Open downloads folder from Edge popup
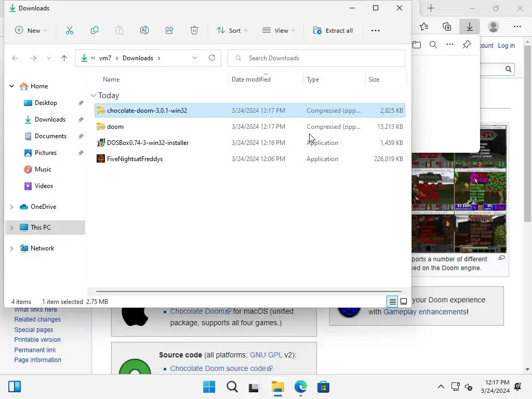This screenshot has width=532, height=399. tap(417, 45)
